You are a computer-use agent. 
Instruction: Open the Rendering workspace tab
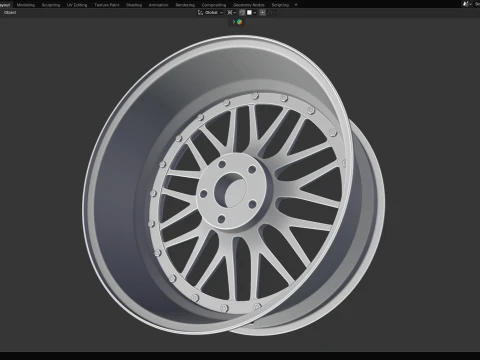pyautogui.click(x=185, y=5)
